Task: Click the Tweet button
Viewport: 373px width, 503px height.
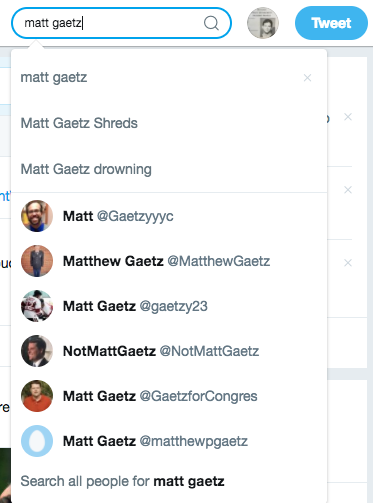Action: [x=331, y=23]
